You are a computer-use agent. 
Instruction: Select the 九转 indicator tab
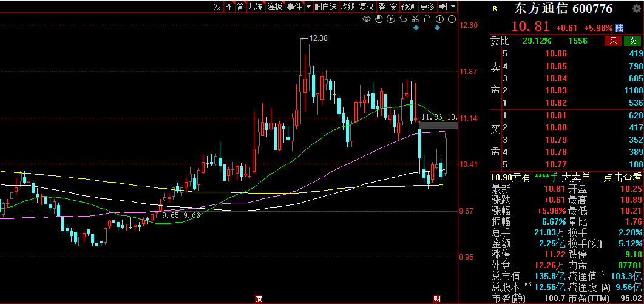[x=255, y=7]
